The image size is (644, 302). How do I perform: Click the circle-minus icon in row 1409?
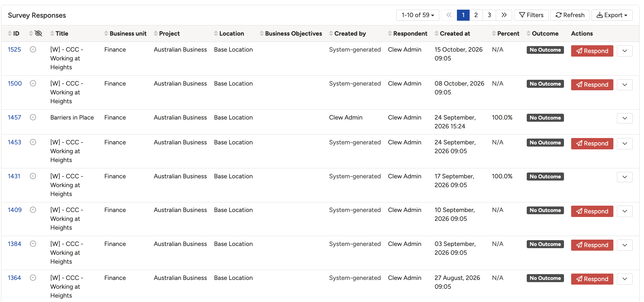[33, 210]
